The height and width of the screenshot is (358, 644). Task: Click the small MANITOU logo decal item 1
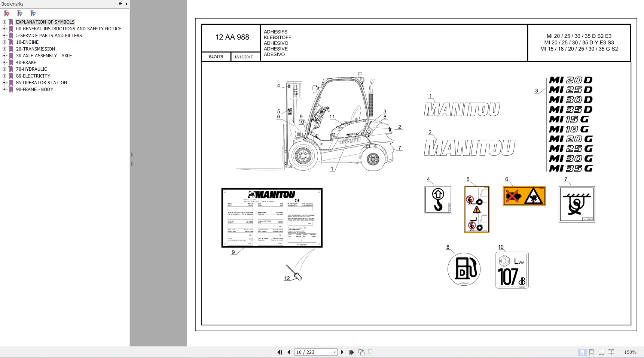(x=462, y=109)
